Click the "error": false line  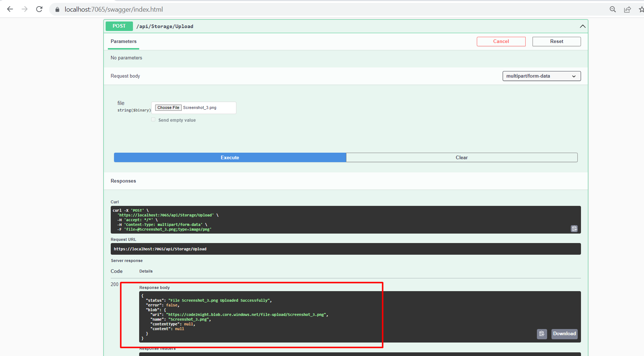click(162, 305)
